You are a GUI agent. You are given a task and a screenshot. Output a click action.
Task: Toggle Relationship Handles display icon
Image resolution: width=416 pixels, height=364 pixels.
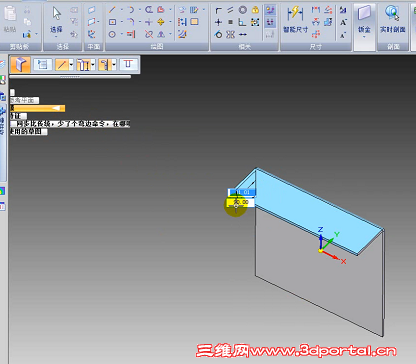coord(270,22)
